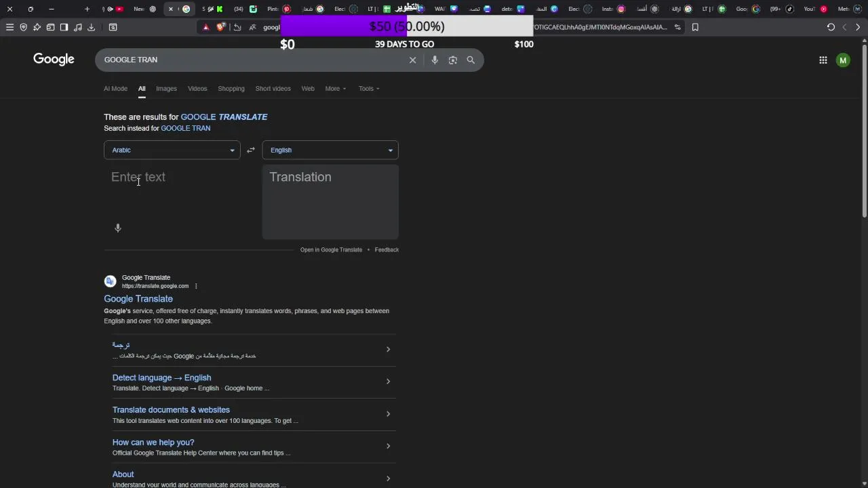Switch to the Instagram browser tab
The image size is (868, 488).
tap(613, 9)
